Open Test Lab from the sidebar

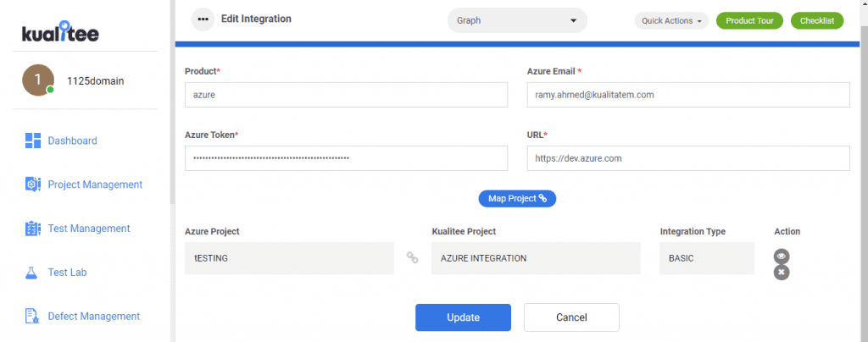click(67, 273)
